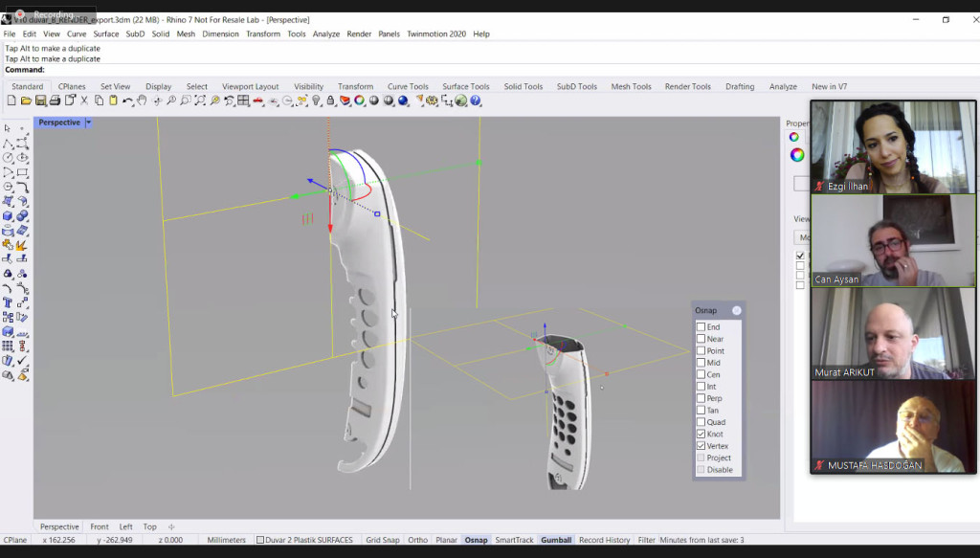Click the Lock objects padlock icon
This screenshot has width=980, height=558.
coord(330,100)
